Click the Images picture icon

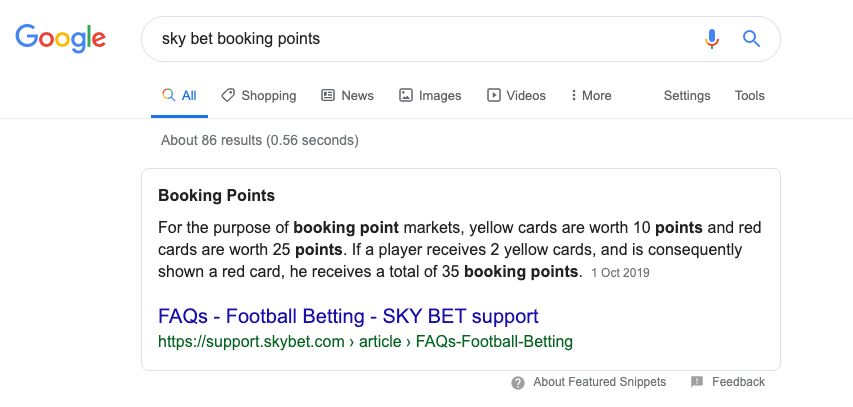point(406,95)
